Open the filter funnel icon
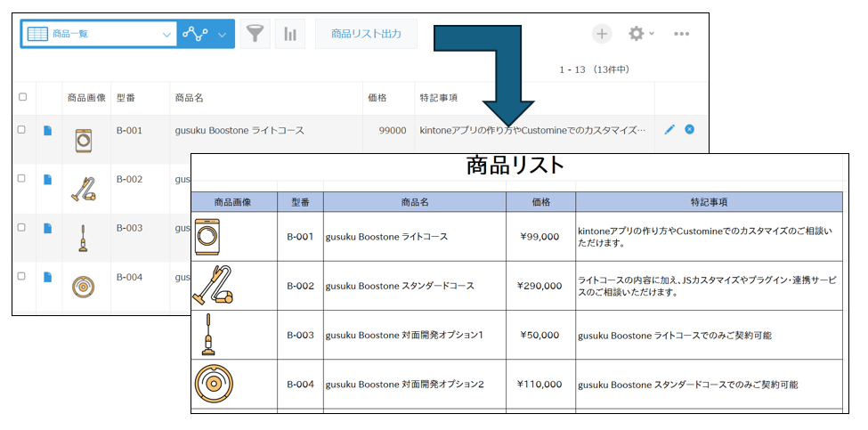This screenshot has height=430, width=868. click(x=256, y=34)
